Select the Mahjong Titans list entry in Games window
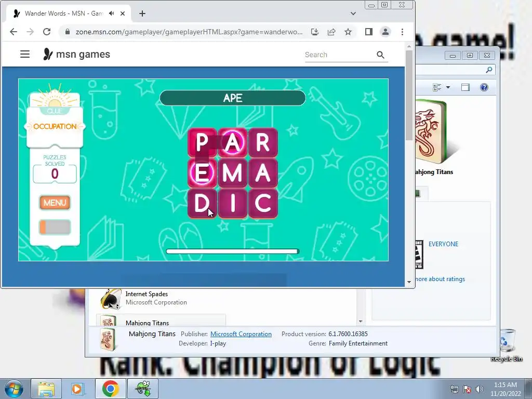Image resolution: width=532 pixels, height=399 pixels. [161, 320]
